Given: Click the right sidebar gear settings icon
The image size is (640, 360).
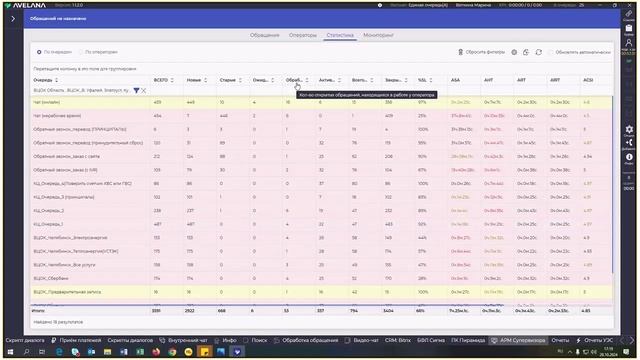Looking at the screenshot, I should point(629,129).
